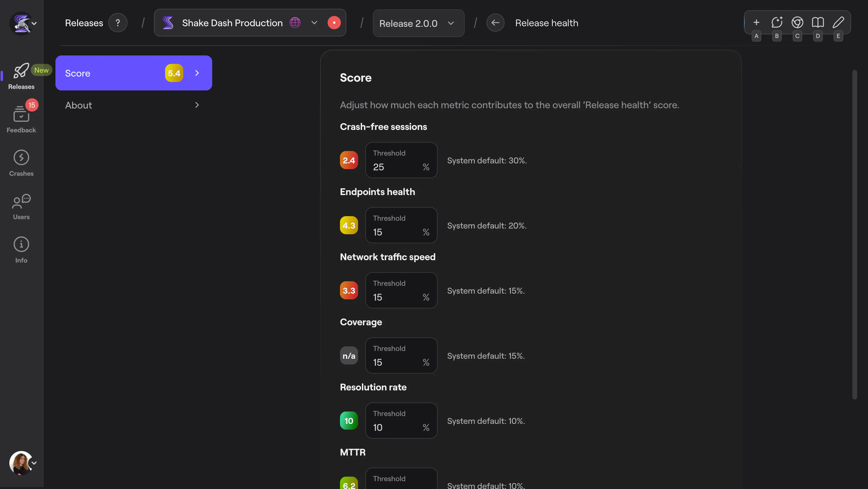Image resolution: width=868 pixels, height=489 pixels.
Task: Select the About menu item
Action: 134,105
